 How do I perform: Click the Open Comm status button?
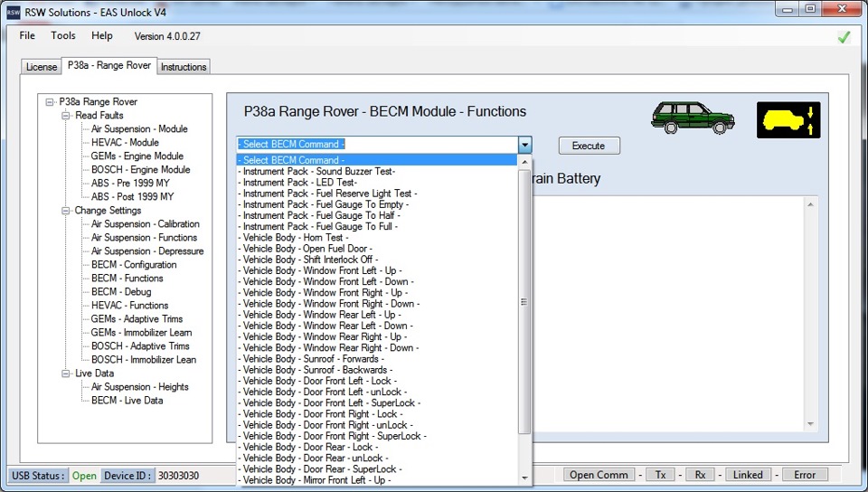pos(599,475)
